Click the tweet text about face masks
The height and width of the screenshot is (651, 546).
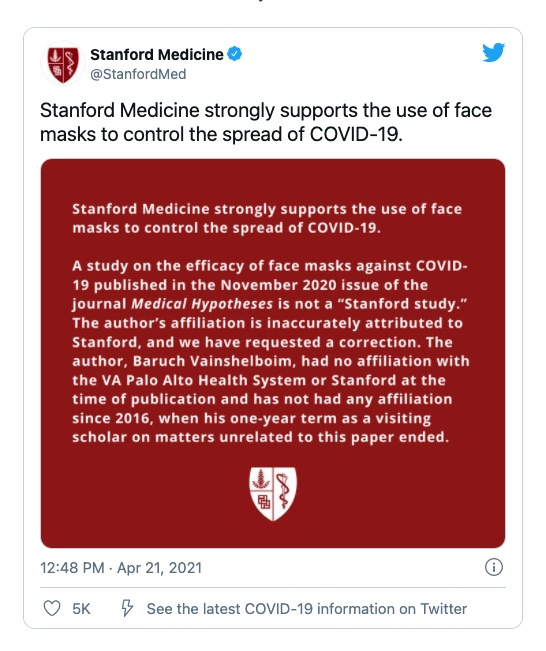266,122
